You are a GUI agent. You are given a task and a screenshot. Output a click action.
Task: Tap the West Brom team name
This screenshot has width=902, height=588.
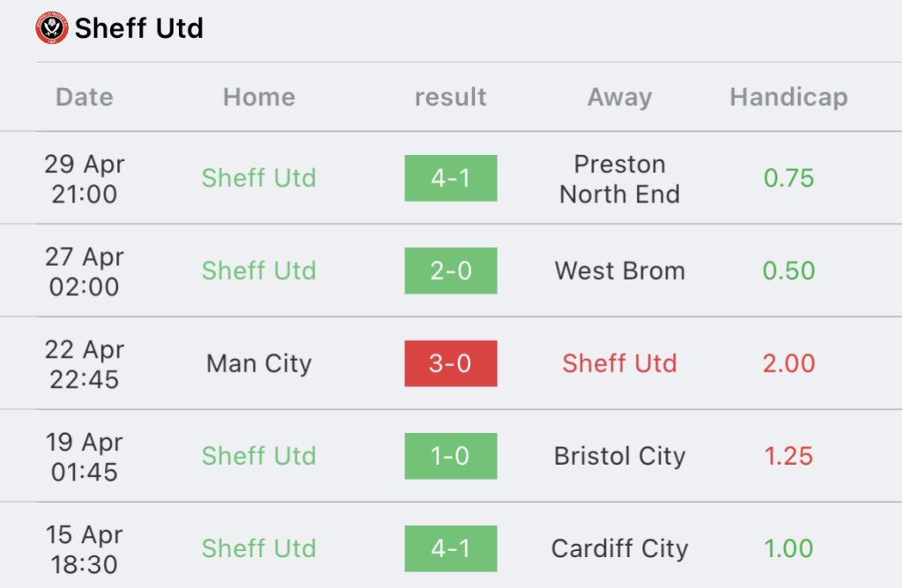tap(619, 271)
